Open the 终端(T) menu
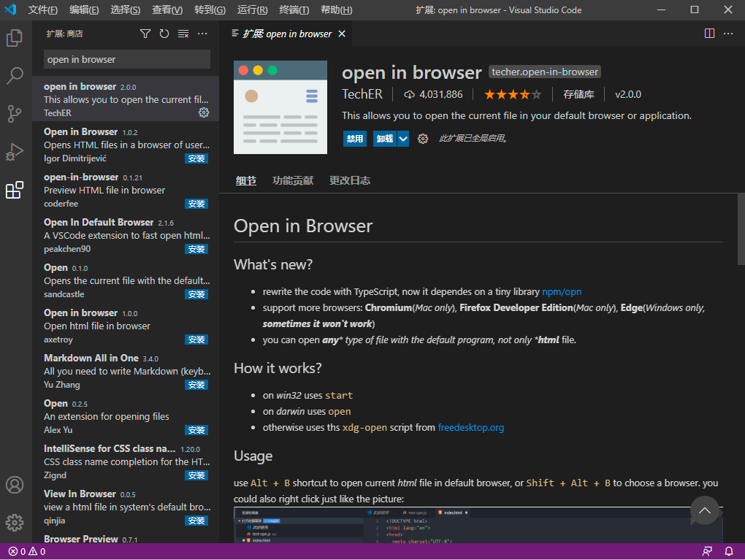 (294, 10)
